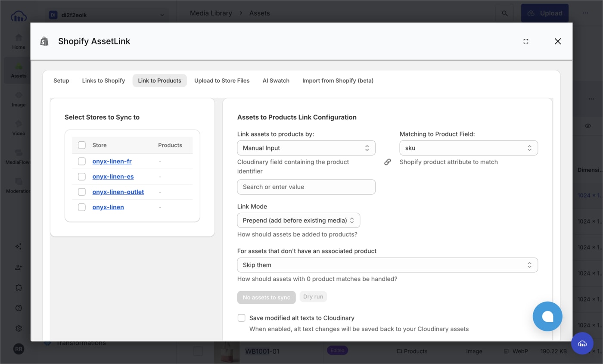Click Assets in the breadcrumb
Image resolution: width=603 pixels, height=364 pixels.
tap(260, 13)
